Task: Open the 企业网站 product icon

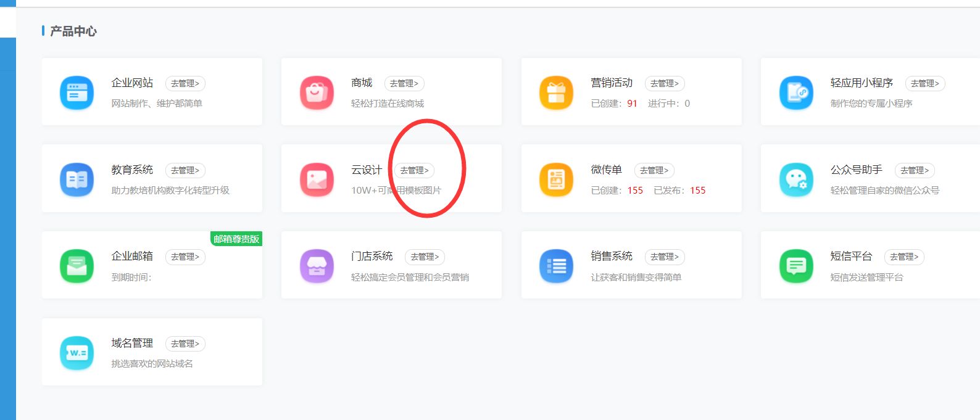Action: pyautogui.click(x=77, y=93)
